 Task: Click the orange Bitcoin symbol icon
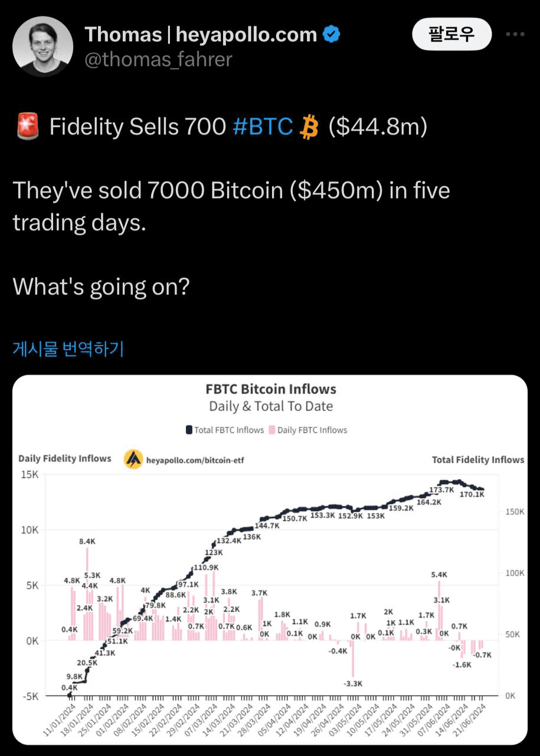tap(309, 127)
